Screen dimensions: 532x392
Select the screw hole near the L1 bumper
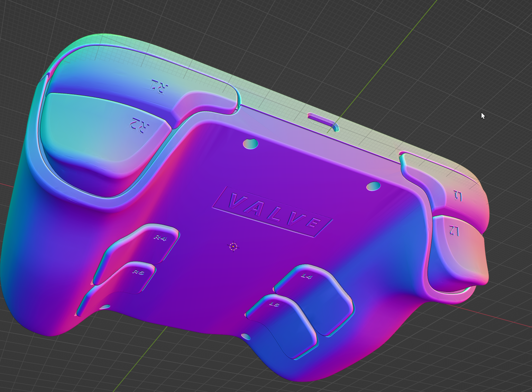[374, 186]
